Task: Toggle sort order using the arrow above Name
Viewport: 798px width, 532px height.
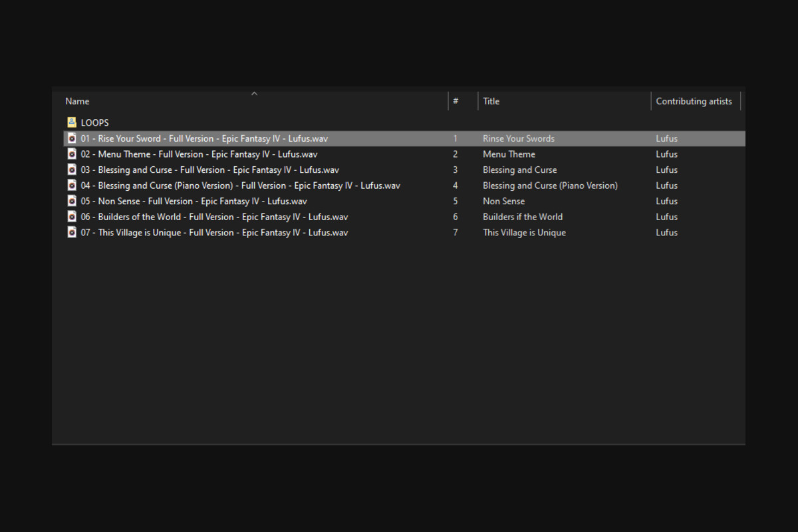Action: pyautogui.click(x=254, y=94)
